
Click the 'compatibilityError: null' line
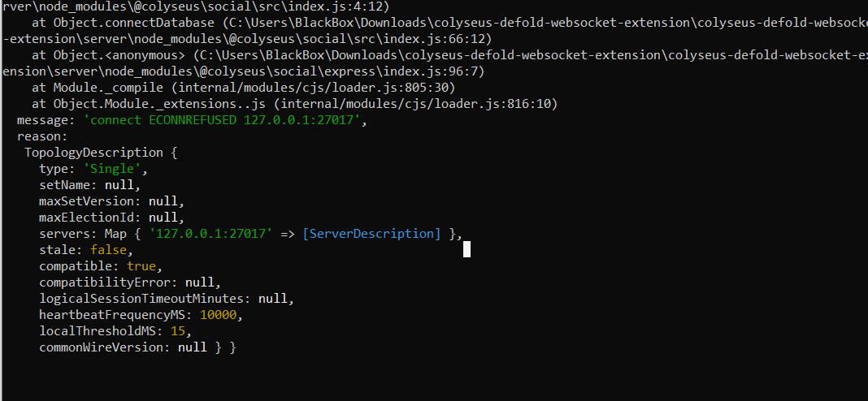pyautogui.click(x=130, y=282)
